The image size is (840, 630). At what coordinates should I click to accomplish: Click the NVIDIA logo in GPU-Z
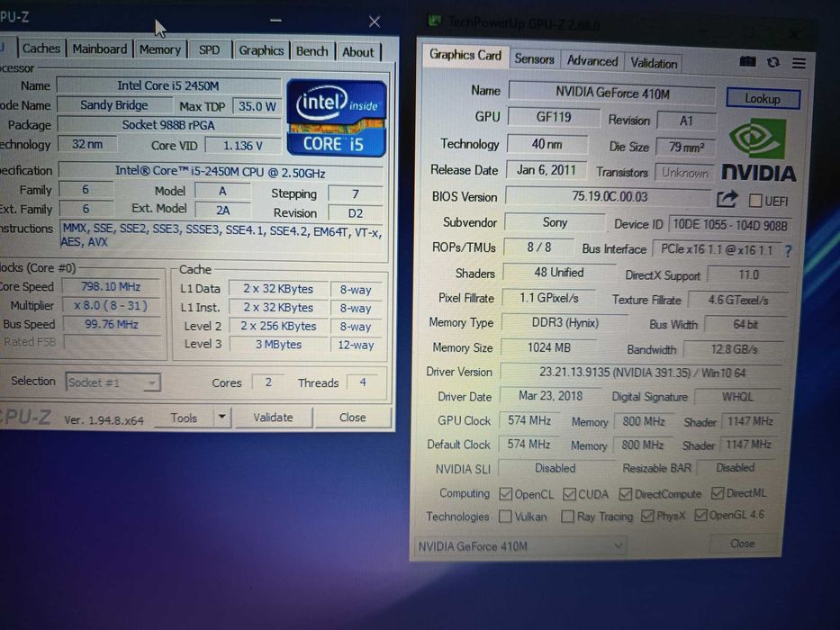click(x=758, y=151)
